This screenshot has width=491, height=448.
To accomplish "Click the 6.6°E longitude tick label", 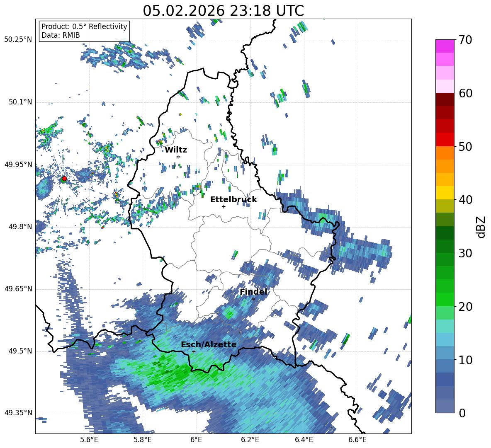I will coord(357,440).
